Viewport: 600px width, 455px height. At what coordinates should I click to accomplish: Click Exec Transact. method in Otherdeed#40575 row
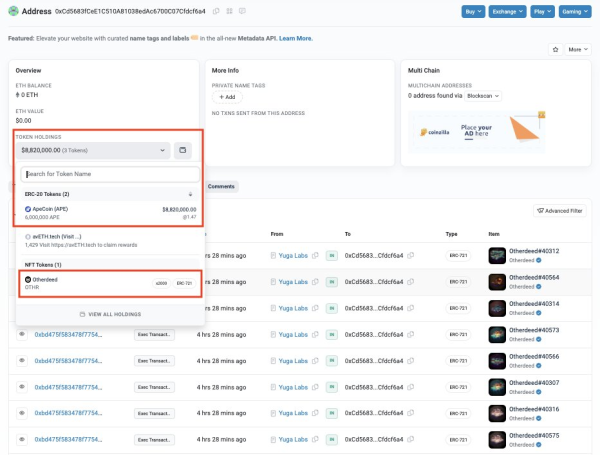tap(154, 440)
